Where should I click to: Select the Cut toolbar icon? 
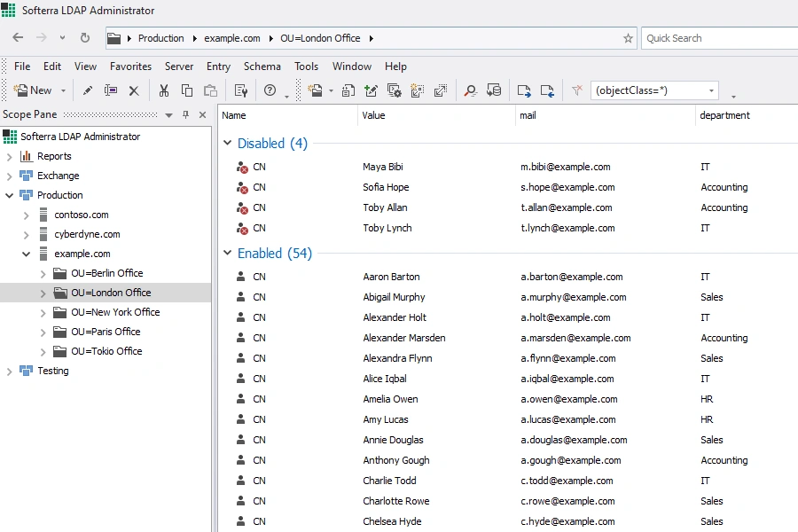(163, 90)
